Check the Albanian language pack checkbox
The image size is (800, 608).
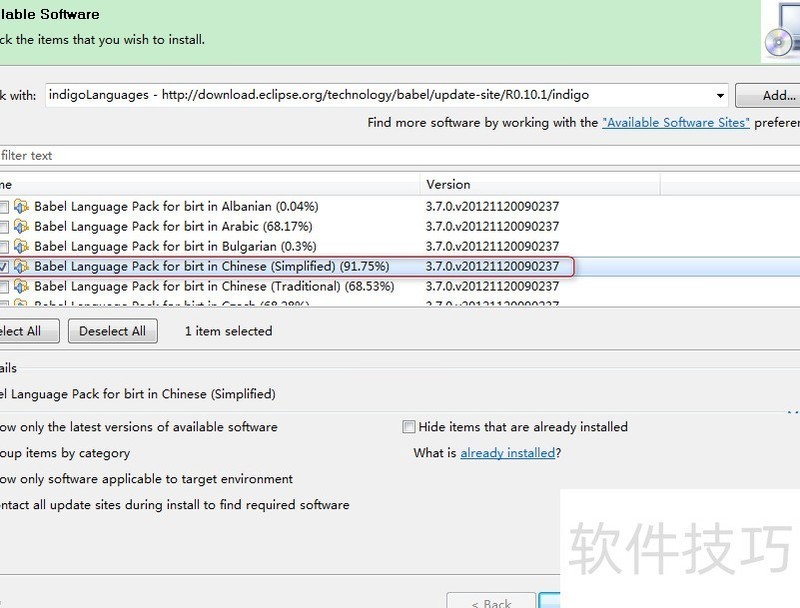(4, 207)
